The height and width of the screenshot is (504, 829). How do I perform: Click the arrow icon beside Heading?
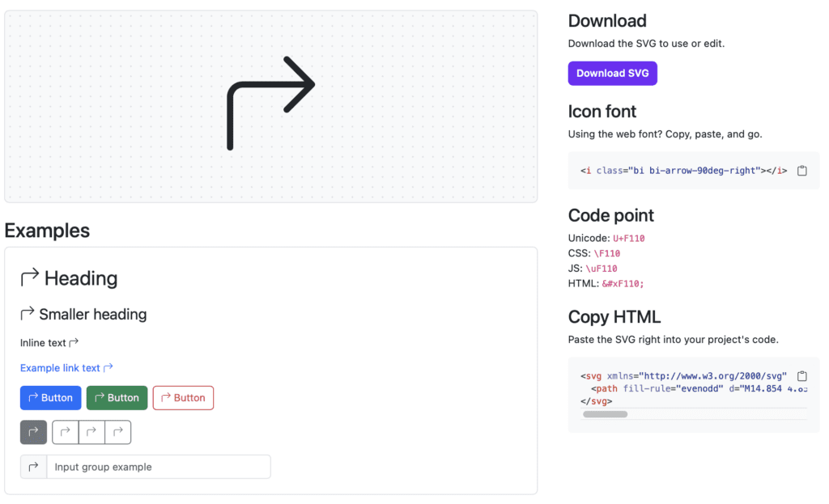[30, 277]
